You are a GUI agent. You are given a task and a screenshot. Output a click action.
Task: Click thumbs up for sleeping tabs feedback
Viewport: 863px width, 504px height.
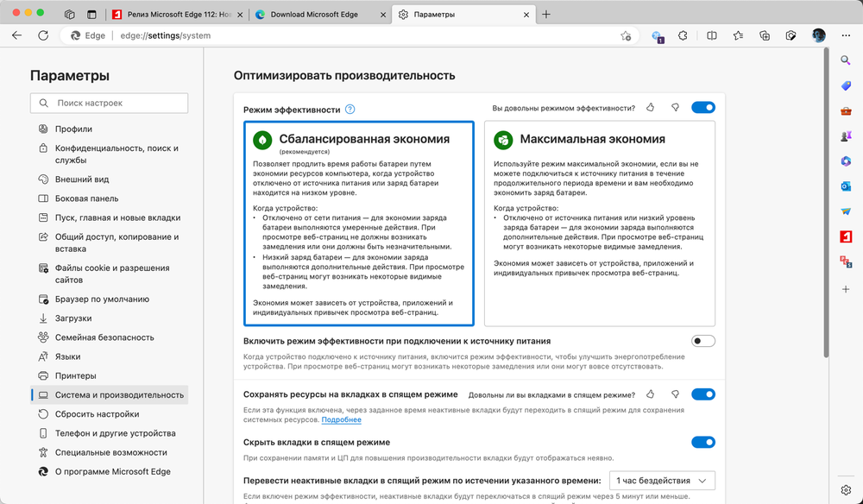pyautogui.click(x=651, y=394)
